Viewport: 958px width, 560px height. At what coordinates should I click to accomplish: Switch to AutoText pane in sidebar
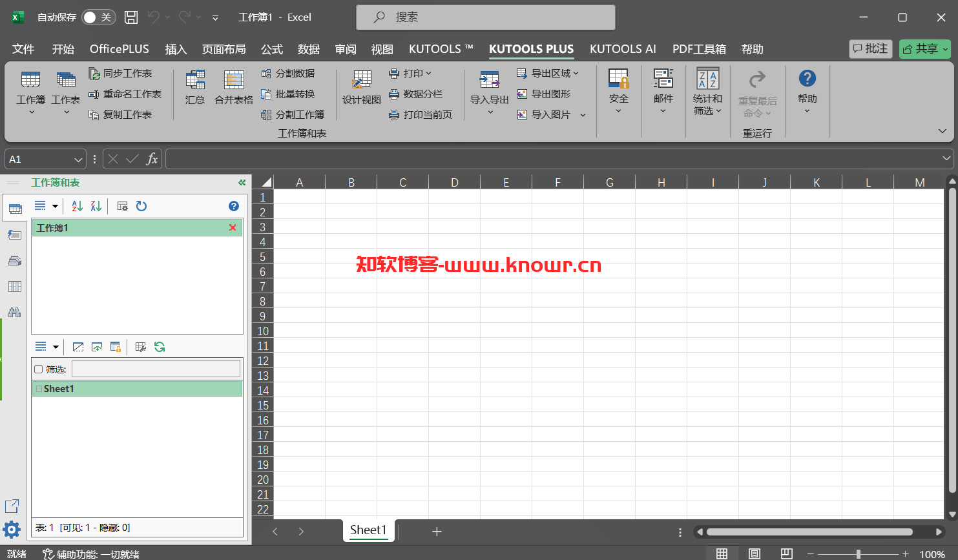(14, 234)
